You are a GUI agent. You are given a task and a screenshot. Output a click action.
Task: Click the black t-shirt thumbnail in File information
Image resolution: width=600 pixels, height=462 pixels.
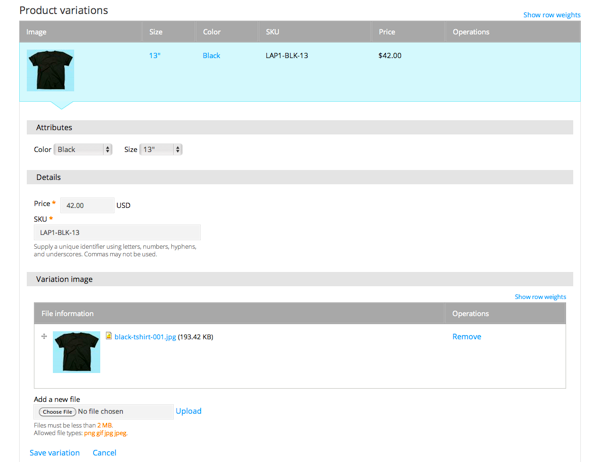77,352
